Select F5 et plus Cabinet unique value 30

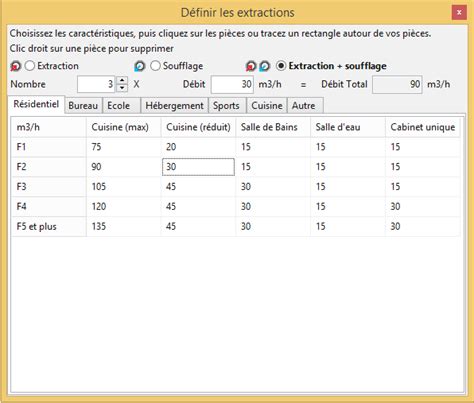423,226
